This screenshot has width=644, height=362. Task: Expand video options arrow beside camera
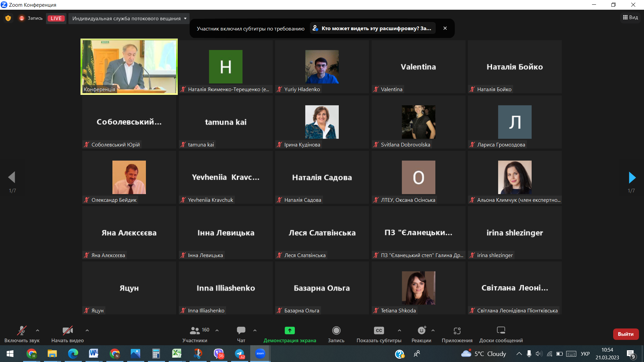(x=87, y=330)
